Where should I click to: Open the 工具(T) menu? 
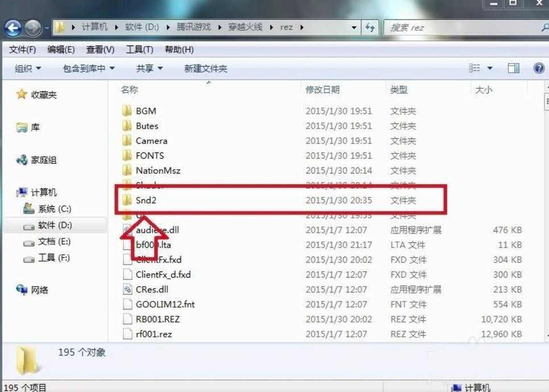[139, 49]
